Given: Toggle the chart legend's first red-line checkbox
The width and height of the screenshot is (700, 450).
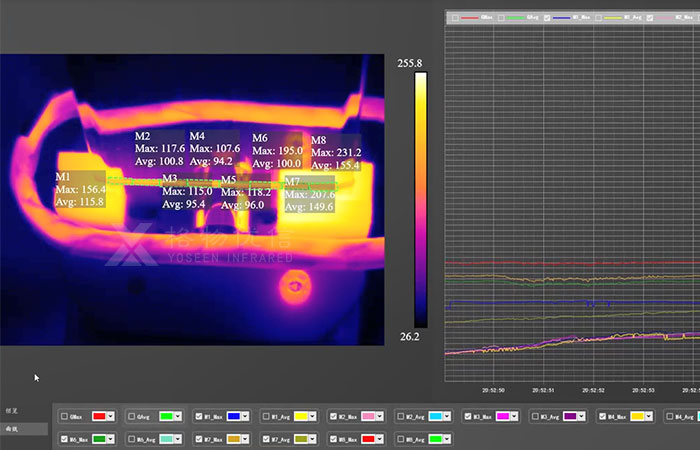Looking at the screenshot, I should click(456, 17).
